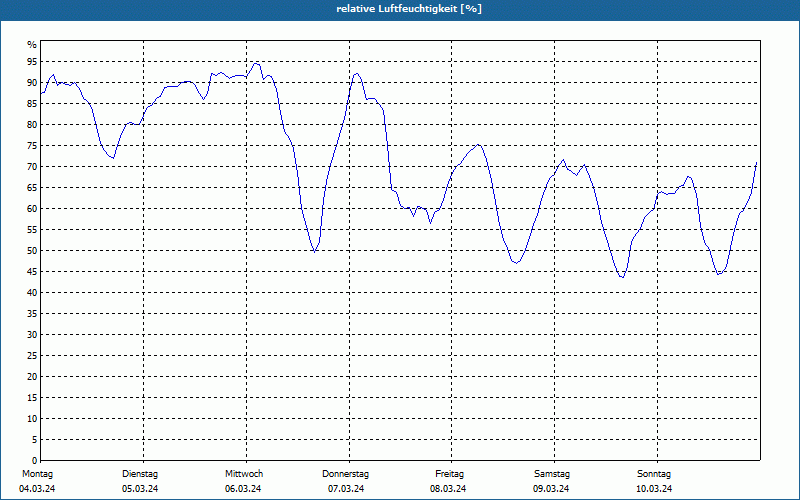
Task: Select the '06.03.24' date label
Action: click(x=243, y=489)
